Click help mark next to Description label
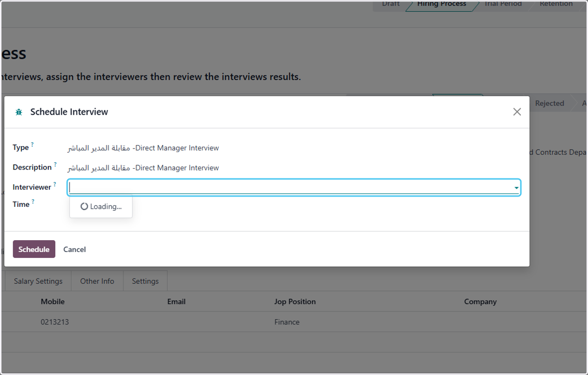This screenshot has width=588, height=375. pos(55,164)
